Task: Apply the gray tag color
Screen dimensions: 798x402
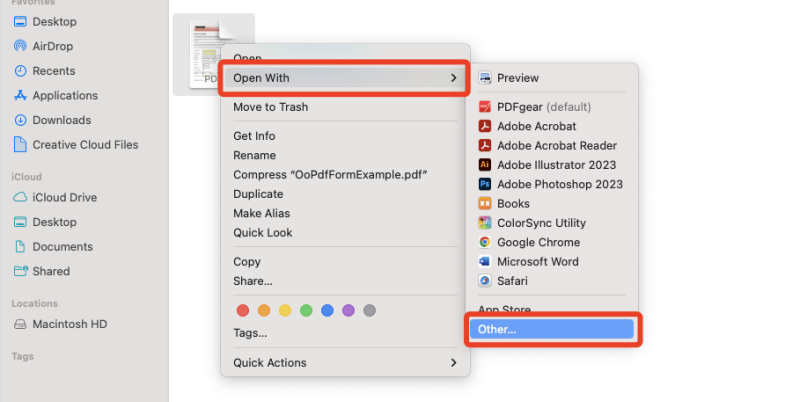Action: (x=369, y=310)
